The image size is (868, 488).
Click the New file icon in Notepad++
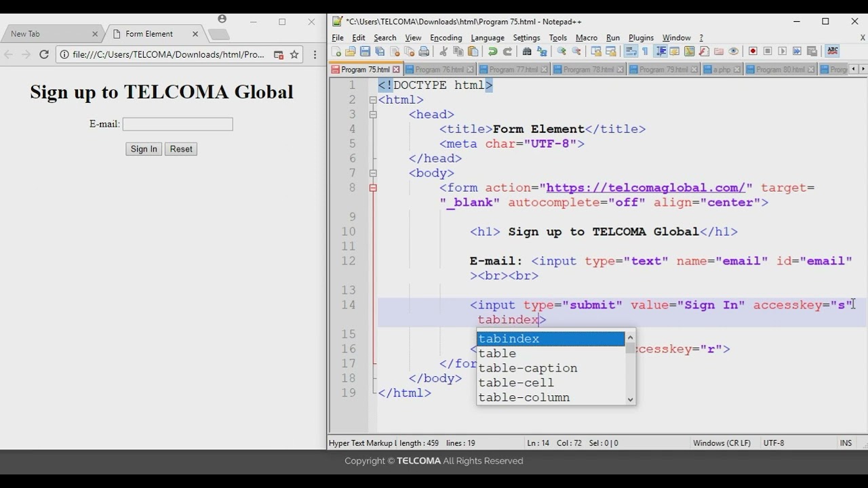click(336, 52)
